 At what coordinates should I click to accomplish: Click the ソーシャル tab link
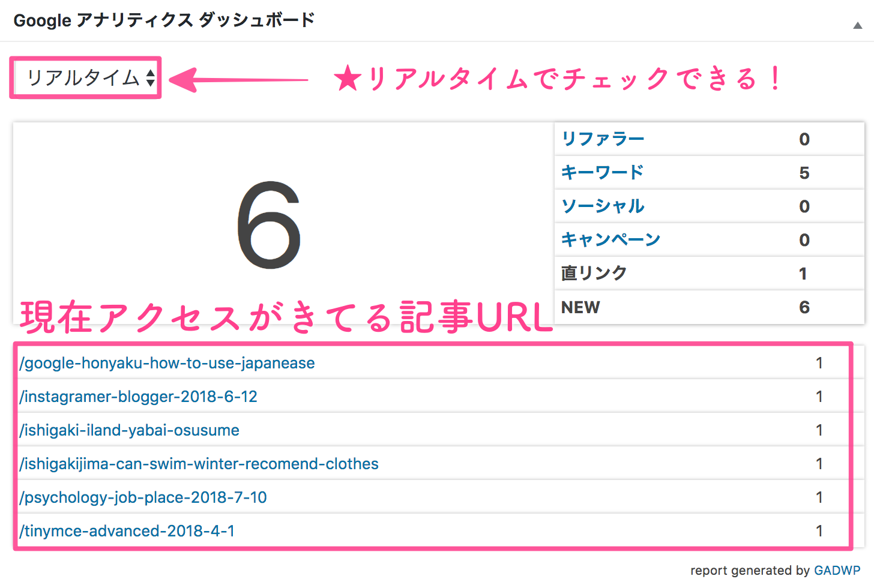(x=603, y=206)
